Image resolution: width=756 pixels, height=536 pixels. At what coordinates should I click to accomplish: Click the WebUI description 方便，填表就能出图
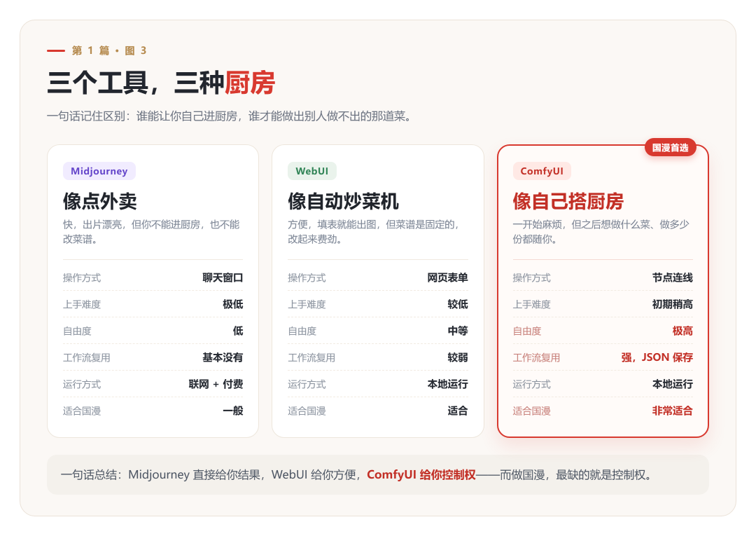pyautogui.click(x=373, y=232)
